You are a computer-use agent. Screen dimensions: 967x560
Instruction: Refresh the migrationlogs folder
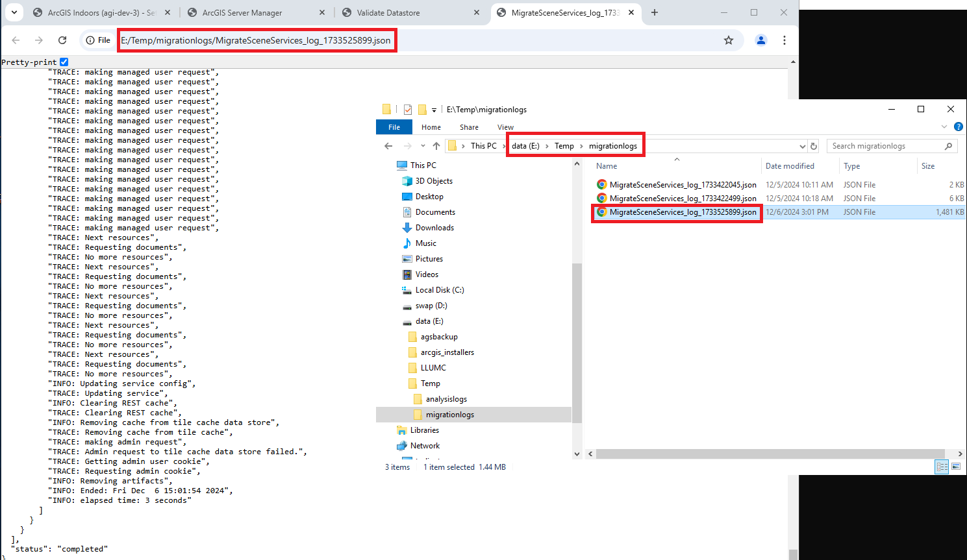pos(814,146)
